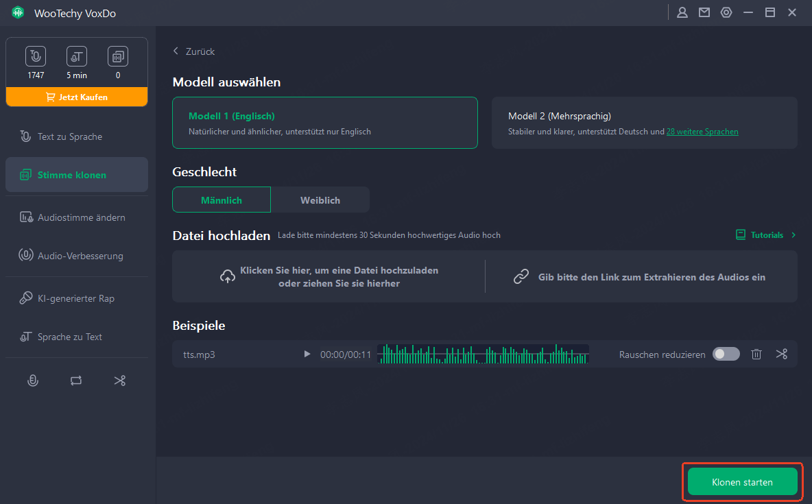The width and height of the screenshot is (812, 504).
Task: Open the 28 weitere Sprachen link
Action: 702,132
